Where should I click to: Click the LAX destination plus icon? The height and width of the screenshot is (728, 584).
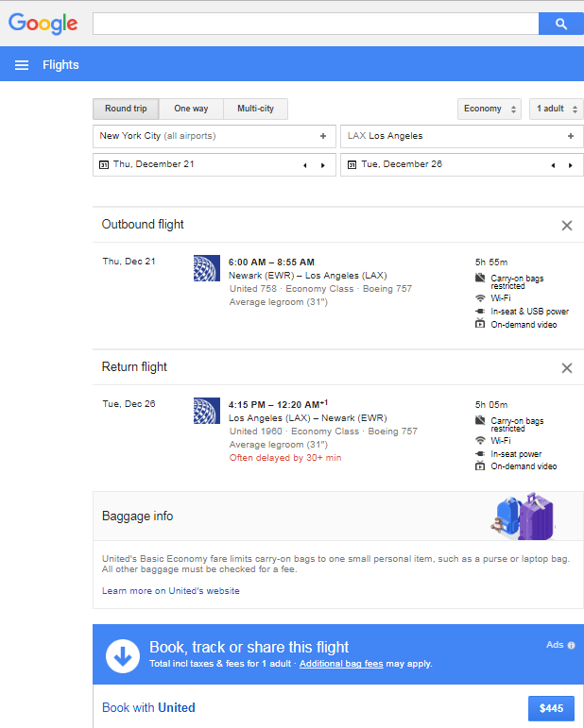point(571,136)
